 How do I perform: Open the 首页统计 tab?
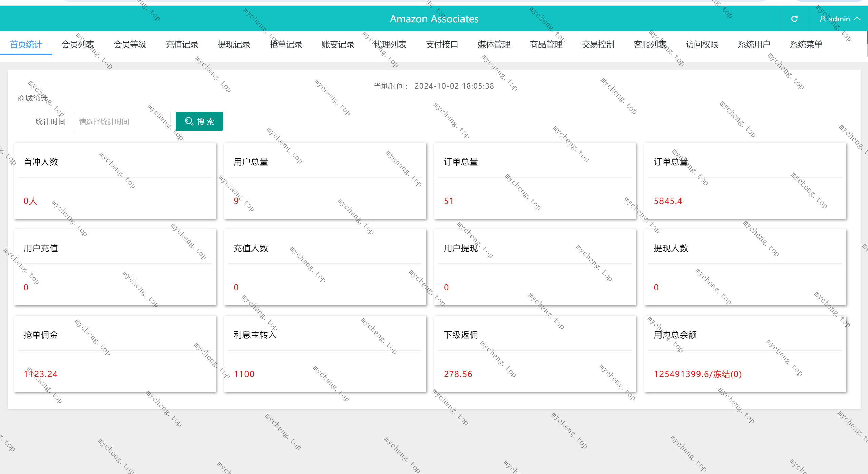(x=26, y=44)
